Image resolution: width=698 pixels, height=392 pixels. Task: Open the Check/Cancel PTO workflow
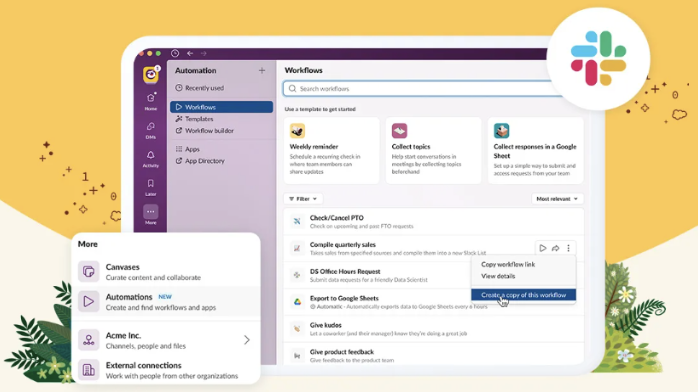click(434, 222)
